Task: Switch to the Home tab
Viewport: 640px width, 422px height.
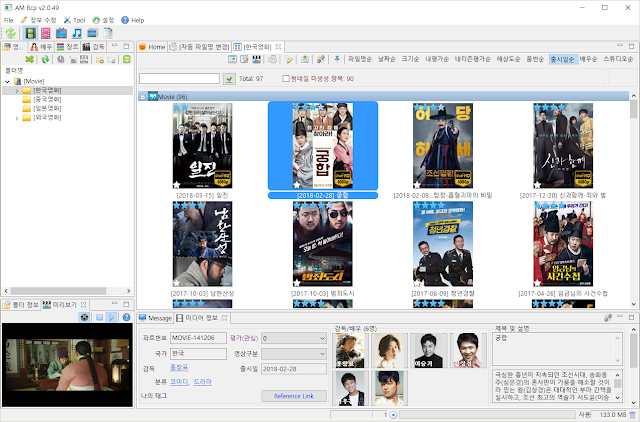Action: click(x=152, y=47)
